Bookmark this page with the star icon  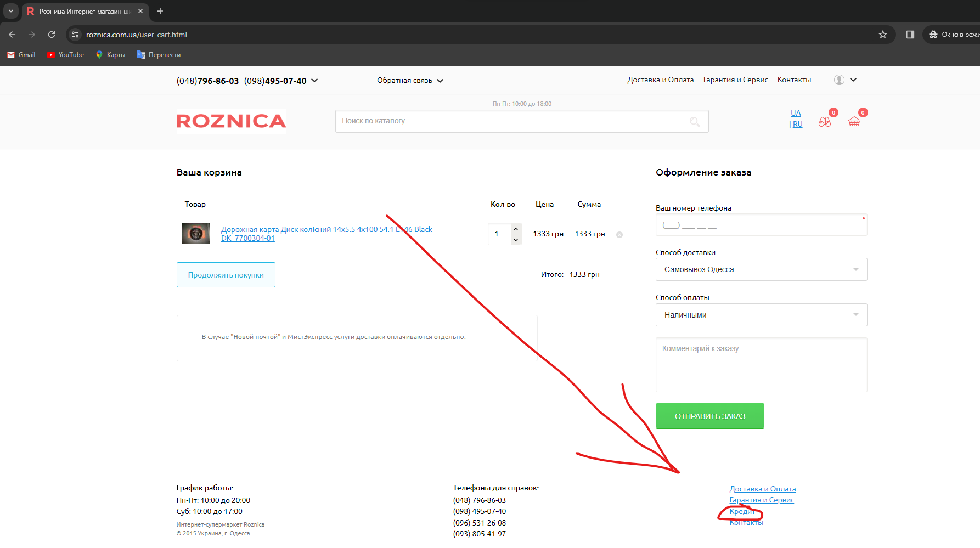[x=883, y=35]
